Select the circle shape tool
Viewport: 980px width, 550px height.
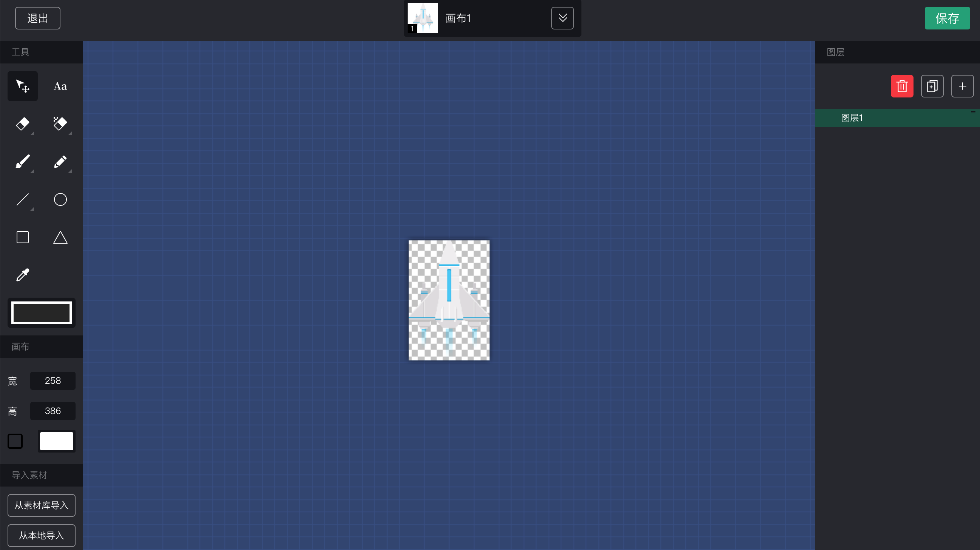click(x=60, y=199)
